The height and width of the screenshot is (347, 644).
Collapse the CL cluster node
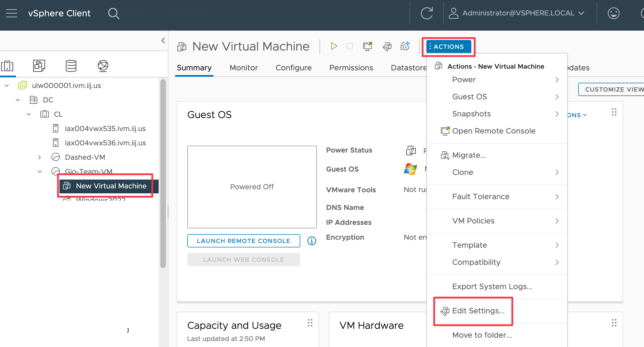point(29,114)
